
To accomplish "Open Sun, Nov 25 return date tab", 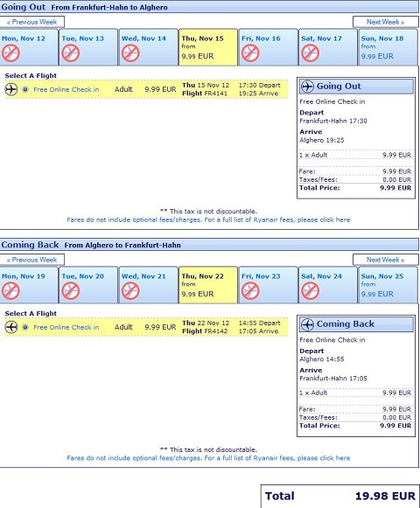I will (388, 285).
